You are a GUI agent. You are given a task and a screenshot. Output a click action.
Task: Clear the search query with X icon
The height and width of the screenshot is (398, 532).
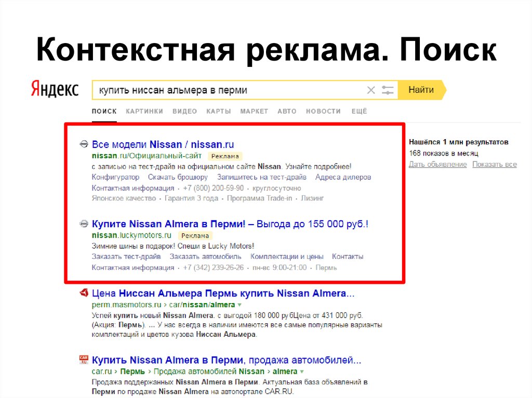371,90
